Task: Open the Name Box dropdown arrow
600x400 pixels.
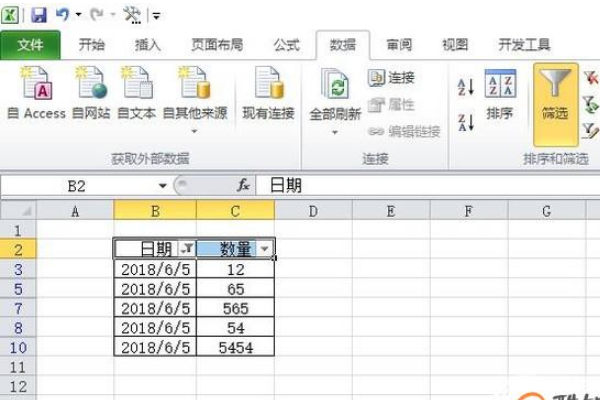Action: pyautogui.click(x=163, y=186)
